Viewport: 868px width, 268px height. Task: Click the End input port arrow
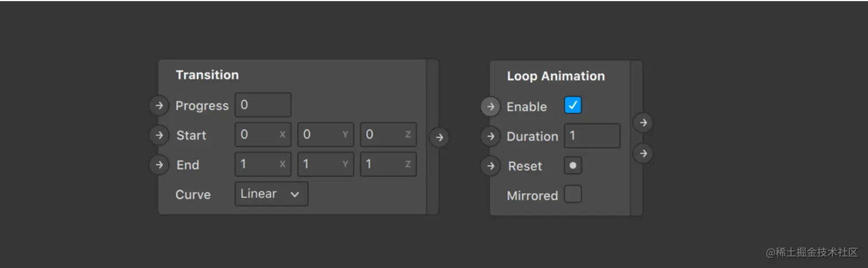point(159,165)
